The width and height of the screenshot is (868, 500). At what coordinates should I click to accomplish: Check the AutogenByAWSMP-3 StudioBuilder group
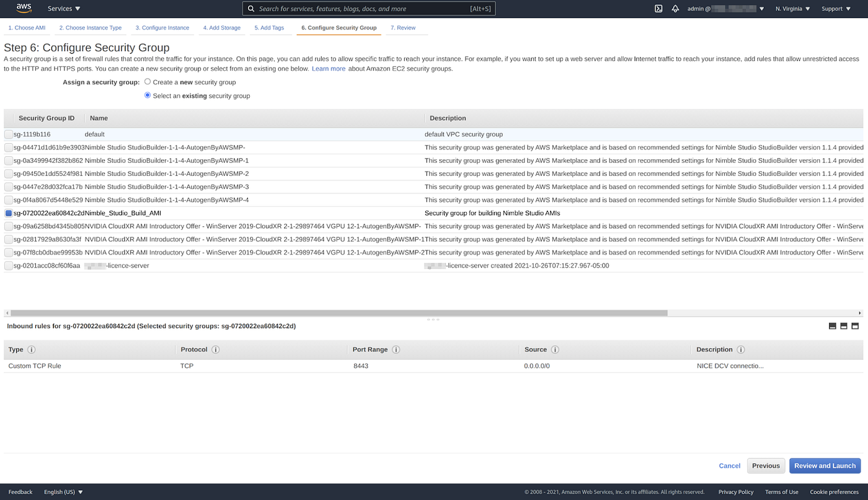pos(9,186)
